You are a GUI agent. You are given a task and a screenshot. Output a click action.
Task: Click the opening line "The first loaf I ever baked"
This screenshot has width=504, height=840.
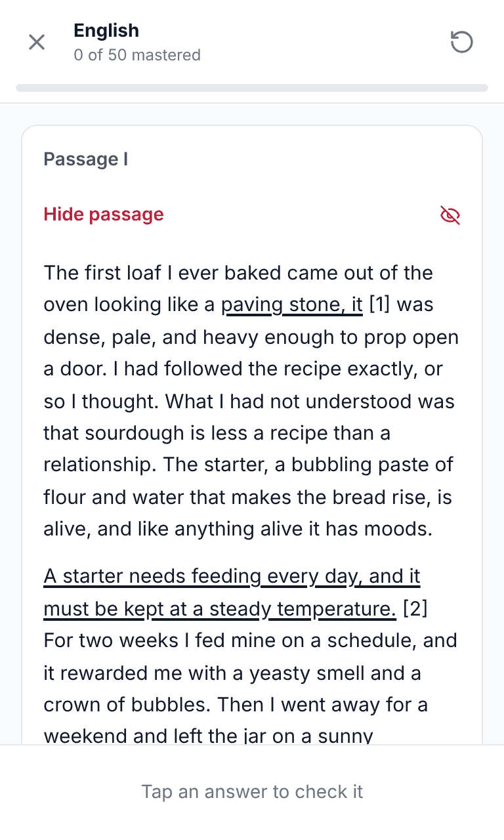click(x=163, y=272)
